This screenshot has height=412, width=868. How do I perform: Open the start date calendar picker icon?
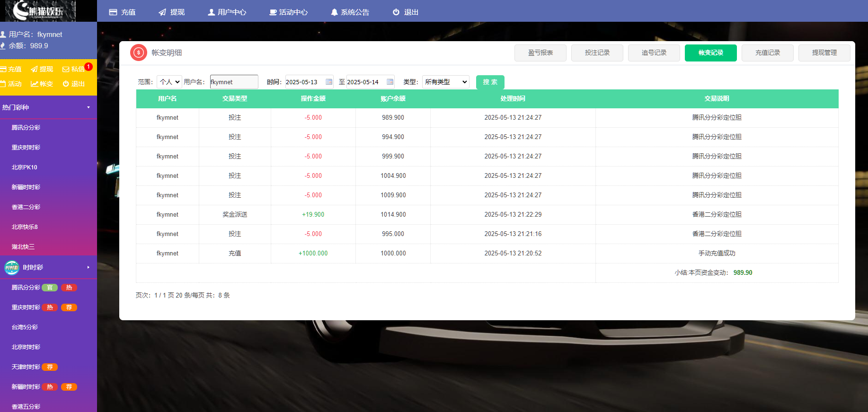pos(329,82)
